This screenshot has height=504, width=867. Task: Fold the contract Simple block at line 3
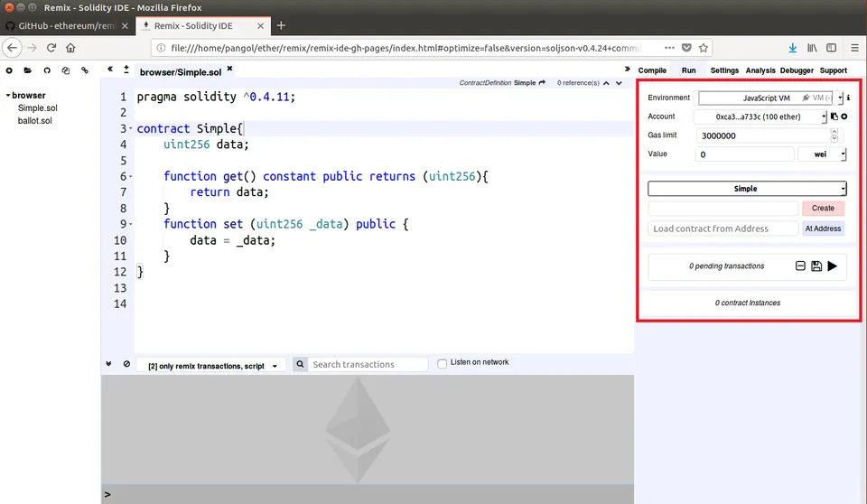click(x=130, y=129)
